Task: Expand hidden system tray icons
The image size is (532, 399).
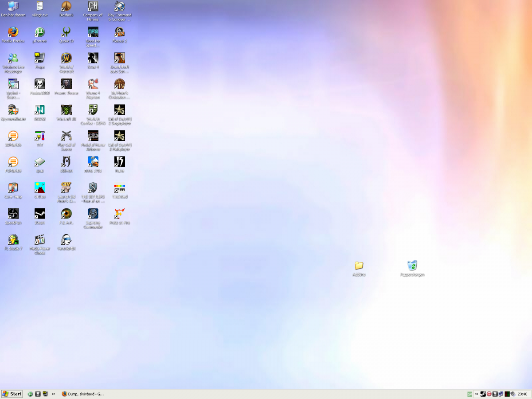Action: pos(477,394)
